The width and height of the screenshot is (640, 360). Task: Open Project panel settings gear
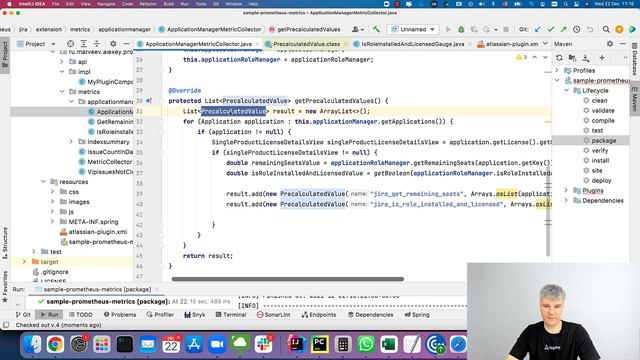click(x=113, y=44)
